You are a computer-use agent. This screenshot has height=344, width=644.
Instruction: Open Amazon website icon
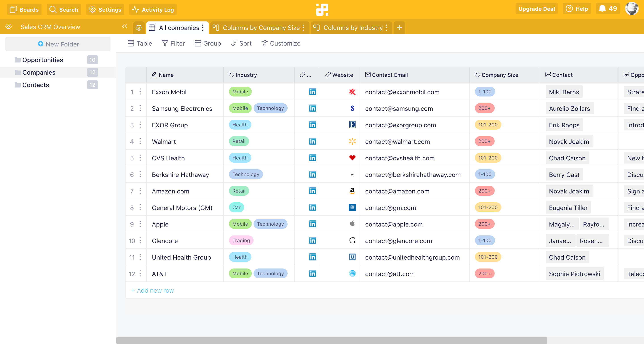352,191
